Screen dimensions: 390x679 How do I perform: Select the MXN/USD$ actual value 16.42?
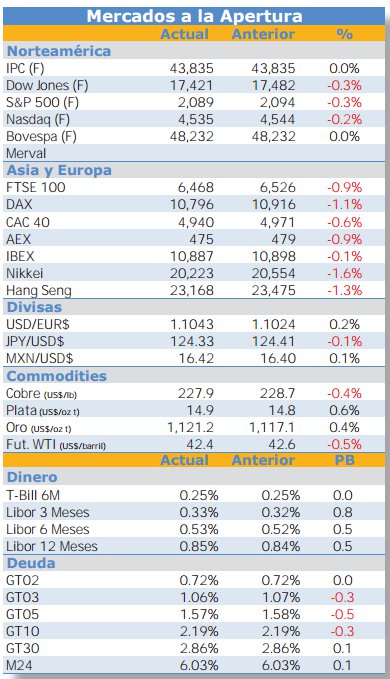[x=194, y=359]
